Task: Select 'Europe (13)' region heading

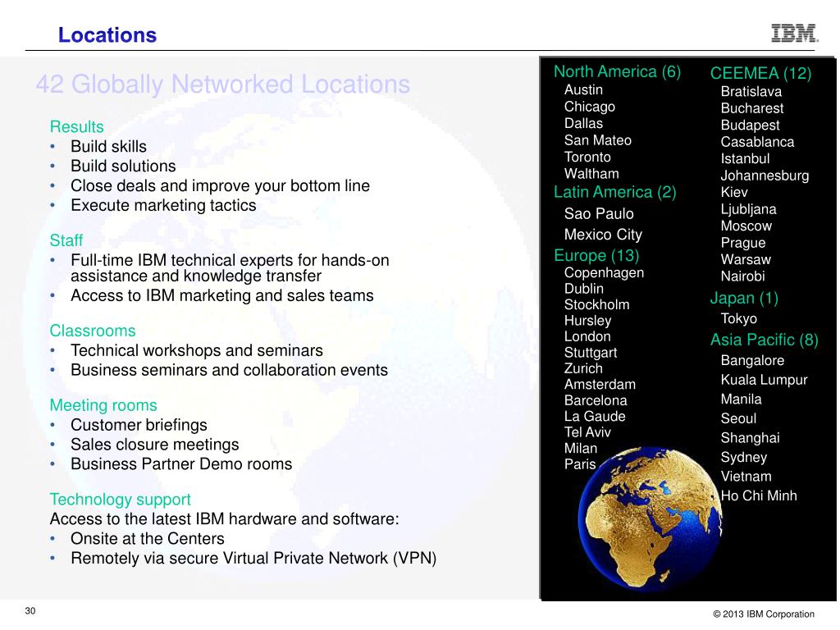Action: click(597, 256)
